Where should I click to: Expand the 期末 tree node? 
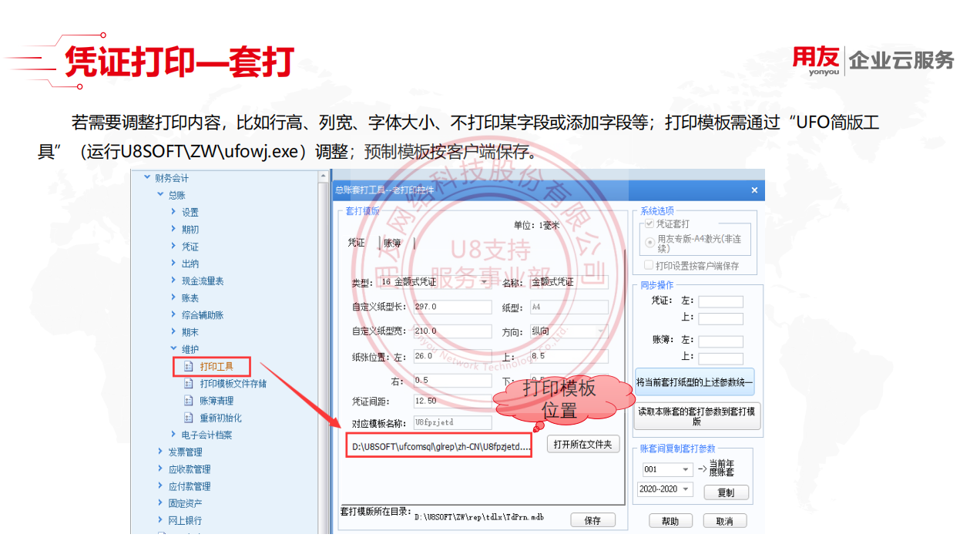[173, 332]
